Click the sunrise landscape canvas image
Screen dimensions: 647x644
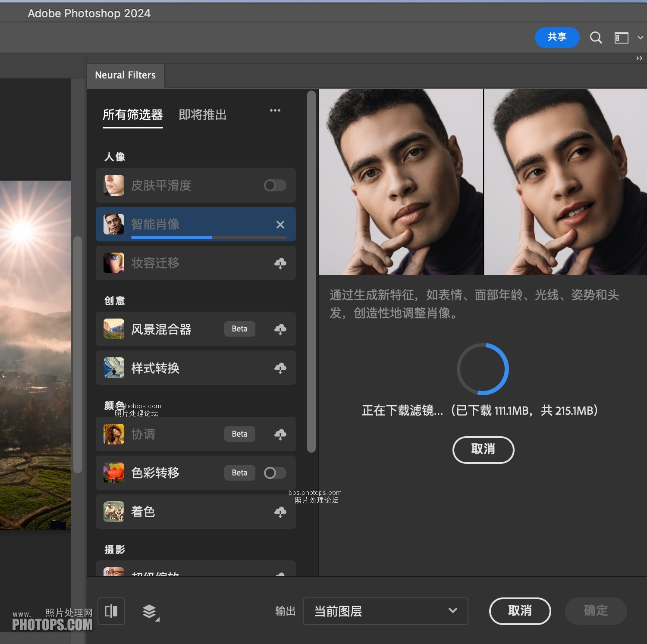[35, 355]
